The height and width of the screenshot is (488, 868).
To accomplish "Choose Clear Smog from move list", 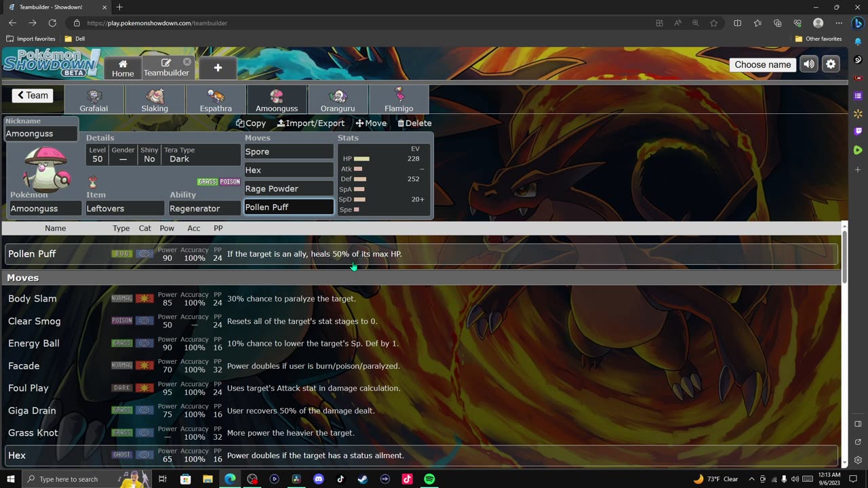I will pyautogui.click(x=421, y=321).
